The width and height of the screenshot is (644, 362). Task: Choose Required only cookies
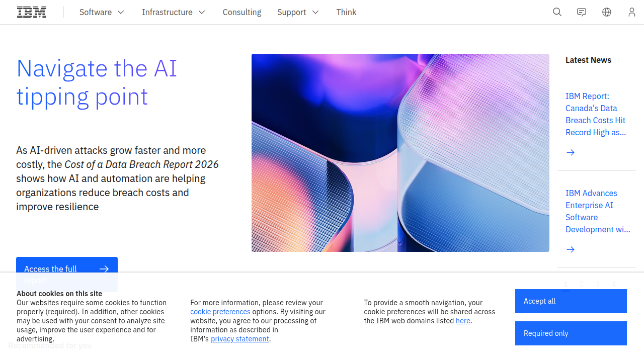point(571,333)
